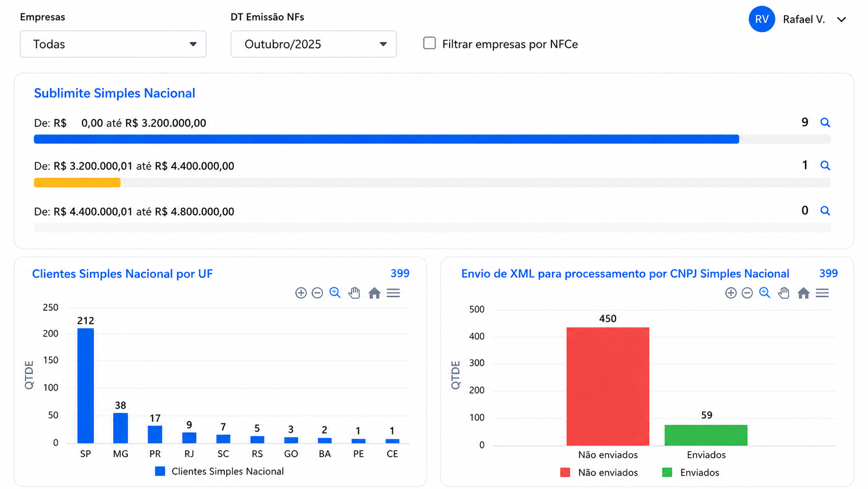Click the count 1 in second sublimit row
This screenshot has height=489, width=868.
click(805, 165)
